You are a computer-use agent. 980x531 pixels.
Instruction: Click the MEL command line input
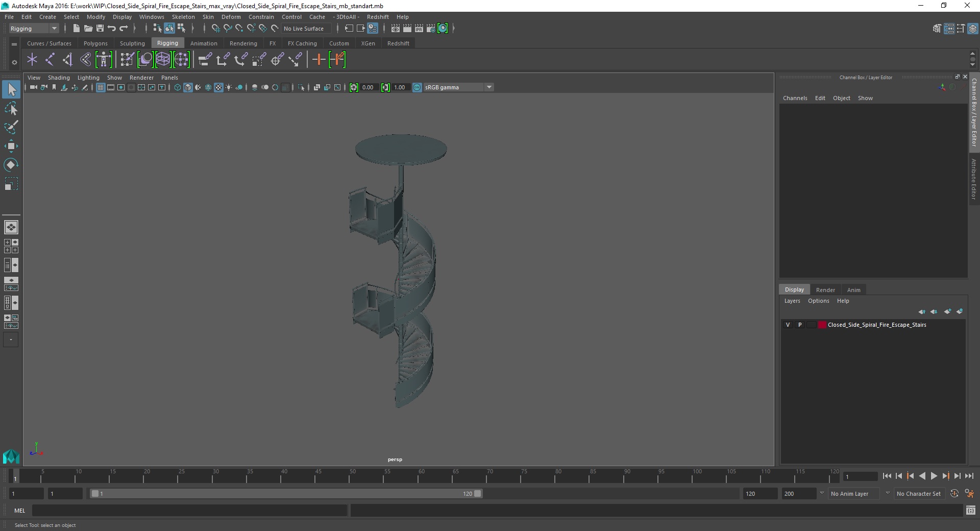(x=189, y=511)
